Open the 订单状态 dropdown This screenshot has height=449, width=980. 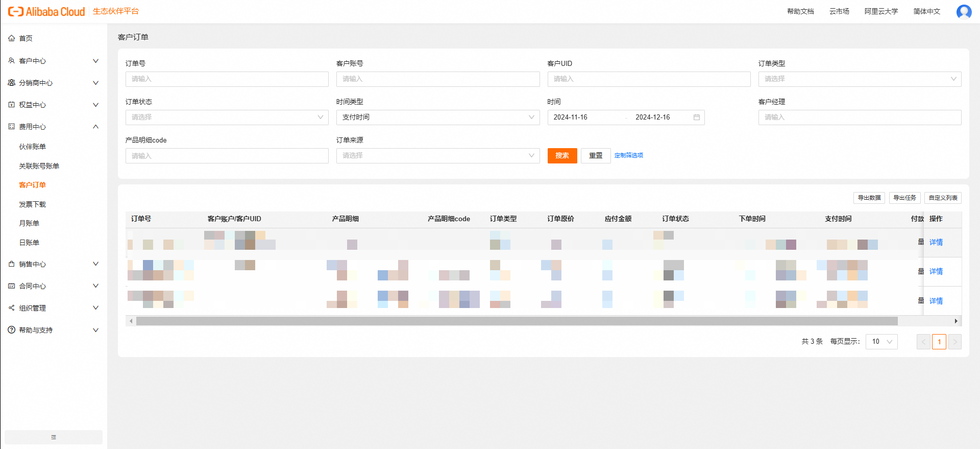[x=227, y=117]
